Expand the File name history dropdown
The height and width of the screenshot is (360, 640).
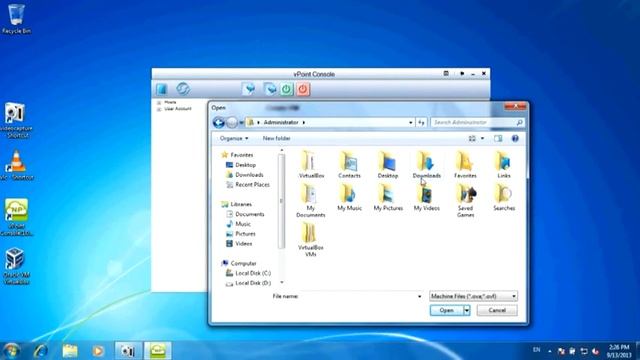pos(419,296)
